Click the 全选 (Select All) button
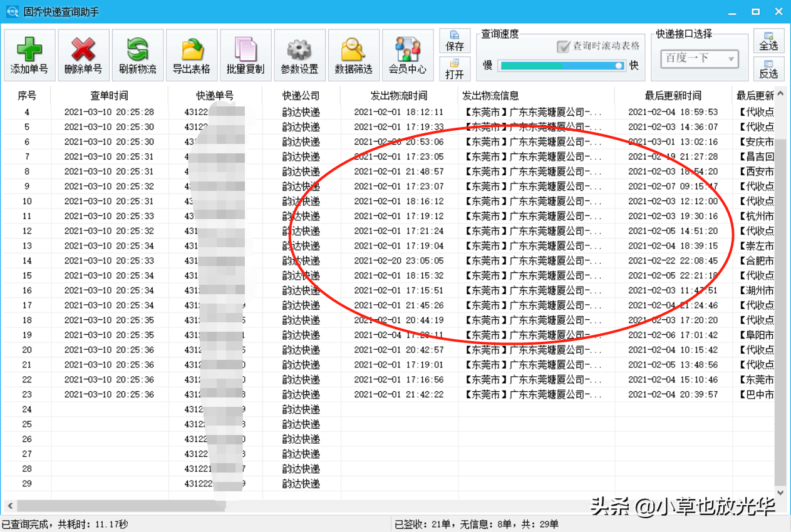Image resolution: width=791 pixels, height=532 pixels. point(770,40)
